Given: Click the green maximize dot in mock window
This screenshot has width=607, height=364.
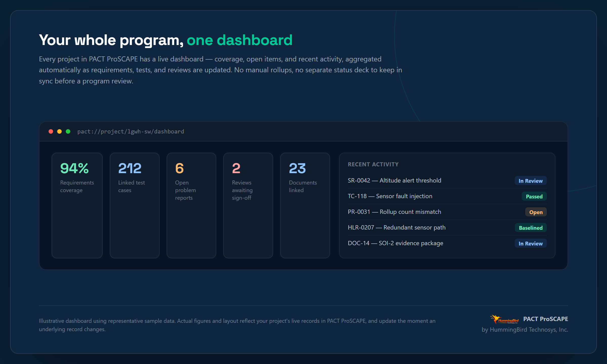Looking at the screenshot, I should tap(68, 131).
